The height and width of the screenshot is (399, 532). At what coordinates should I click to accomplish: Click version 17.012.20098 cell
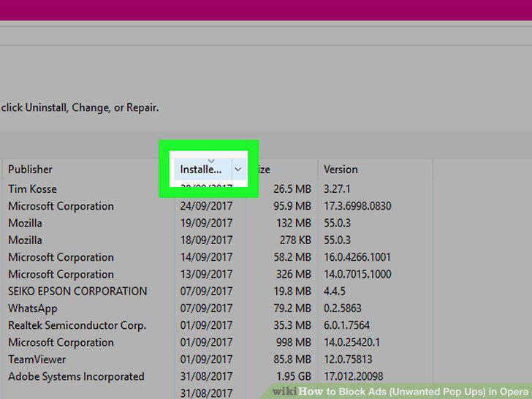pyautogui.click(x=353, y=376)
